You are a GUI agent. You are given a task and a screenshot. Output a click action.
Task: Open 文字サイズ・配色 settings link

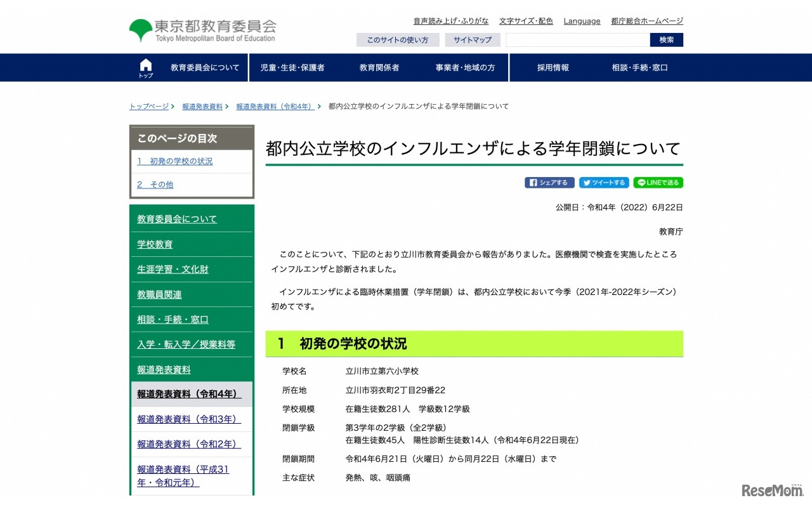526,21
